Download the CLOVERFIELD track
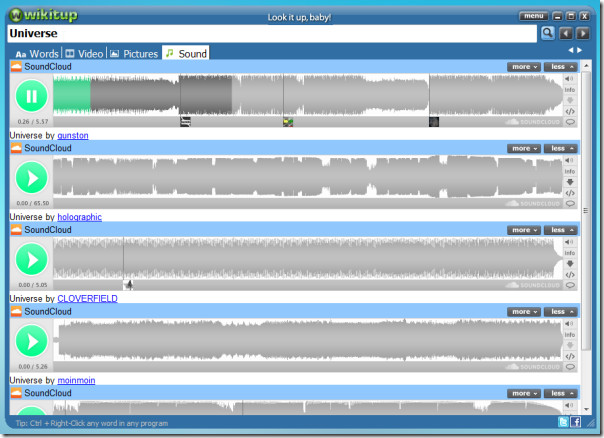 [x=570, y=264]
